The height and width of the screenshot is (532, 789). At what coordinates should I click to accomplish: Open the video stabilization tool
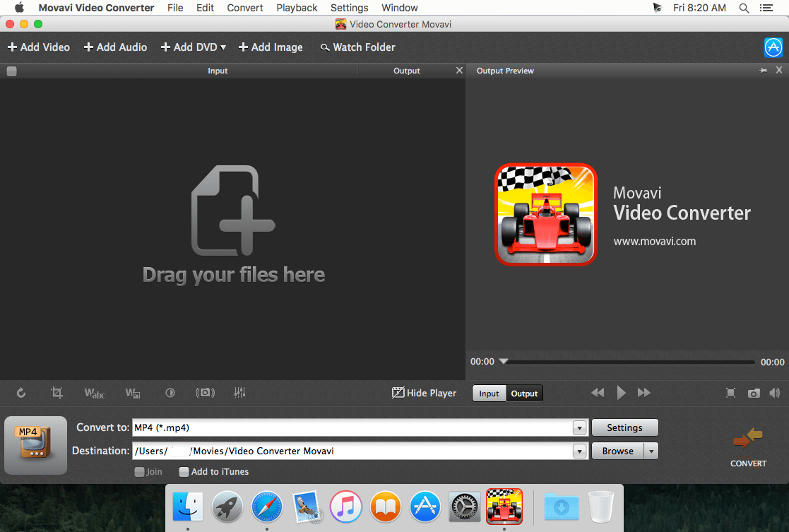click(205, 393)
